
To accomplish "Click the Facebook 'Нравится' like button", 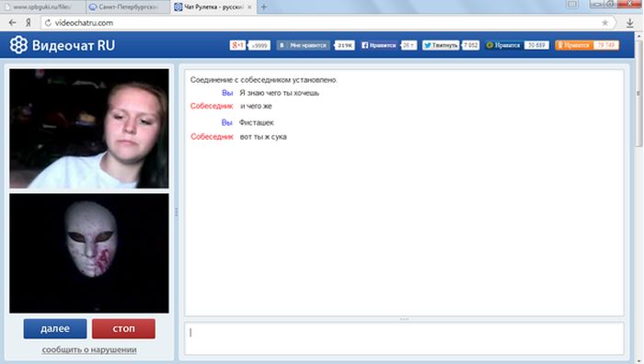I will click(379, 45).
